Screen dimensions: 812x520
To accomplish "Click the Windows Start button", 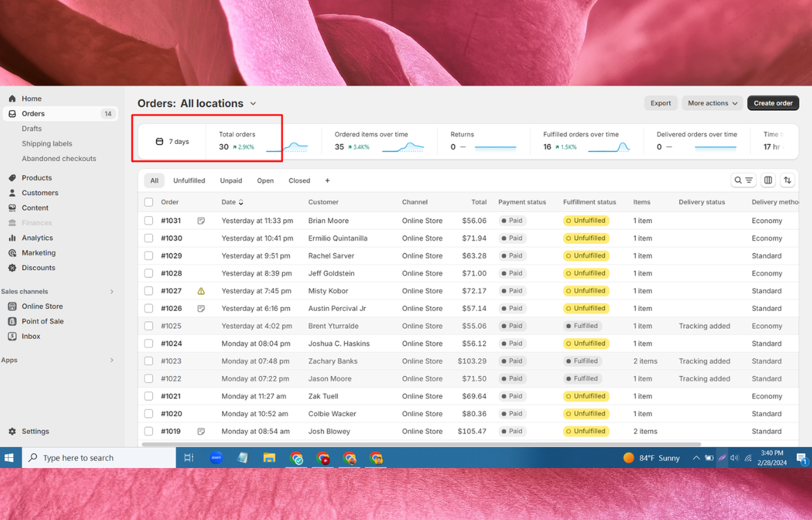I will tap(9, 458).
